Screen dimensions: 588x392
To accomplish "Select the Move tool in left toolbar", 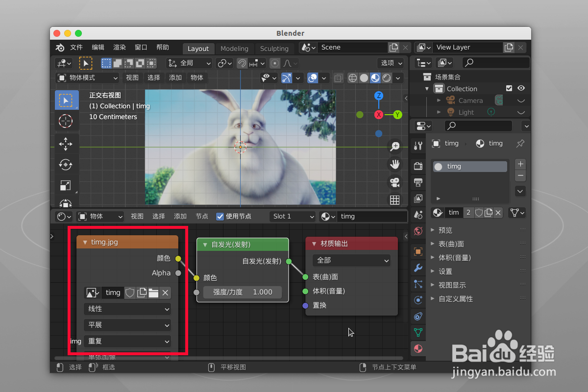I will pos(66,144).
